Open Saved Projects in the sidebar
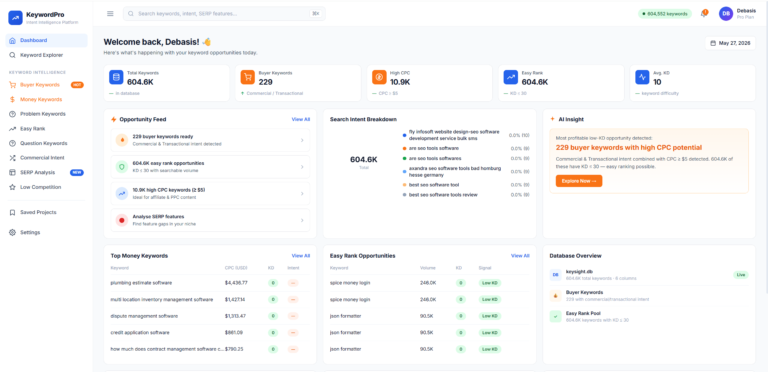 click(x=47, y=212)
